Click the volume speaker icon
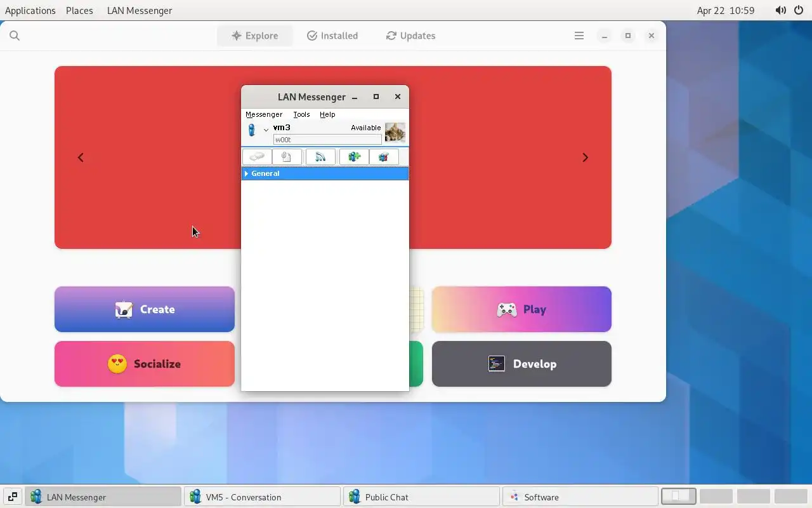Viewport: 812px width, 508px height. (x=780, y=10)
